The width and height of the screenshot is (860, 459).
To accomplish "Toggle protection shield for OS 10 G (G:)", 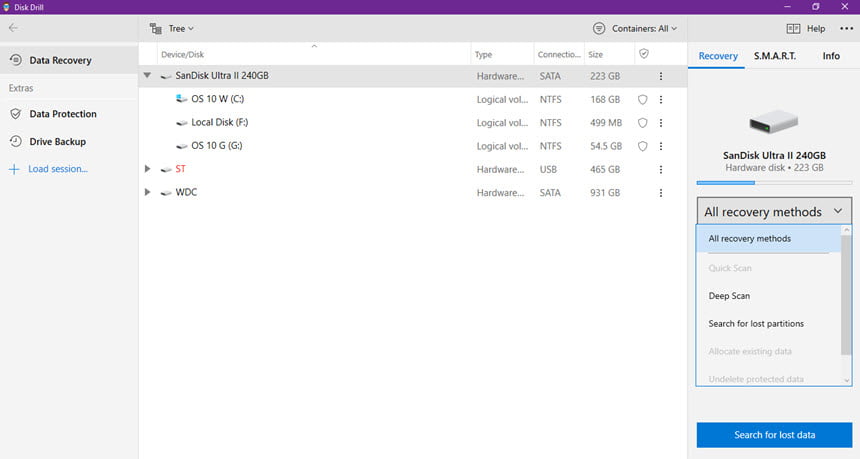I will (642, 146).
